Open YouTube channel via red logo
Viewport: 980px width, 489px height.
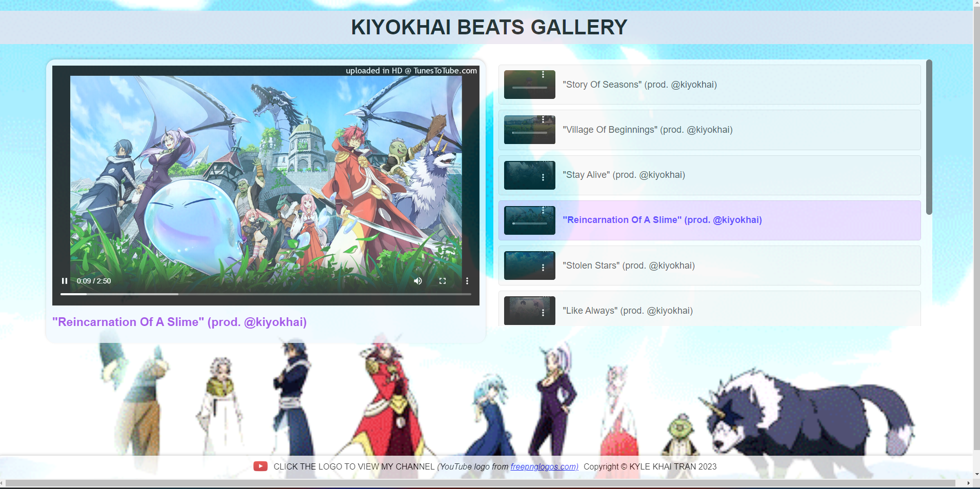260,466
